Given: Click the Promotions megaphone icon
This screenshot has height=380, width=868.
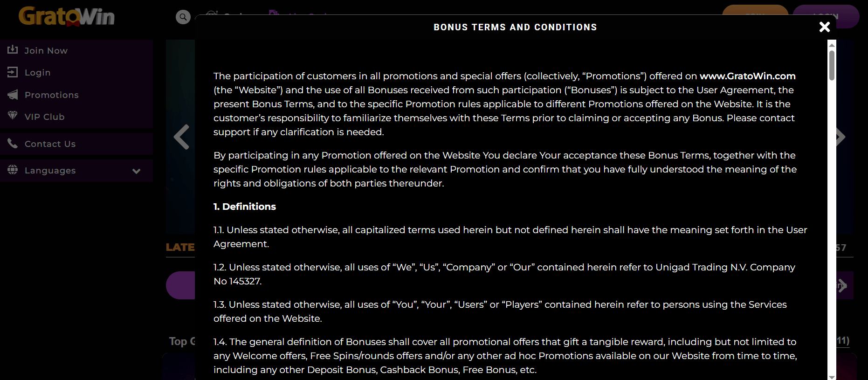Looking at the screenshot, I should [x=13, y=95].
